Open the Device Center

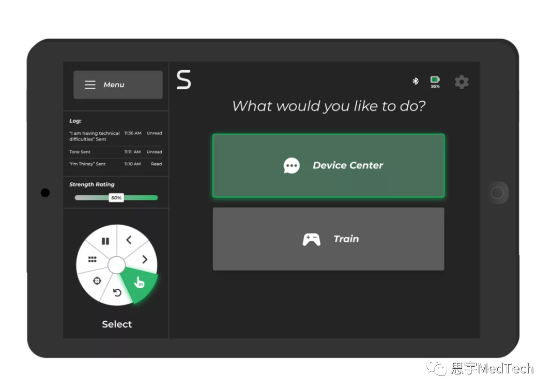(x=328, y=165)
